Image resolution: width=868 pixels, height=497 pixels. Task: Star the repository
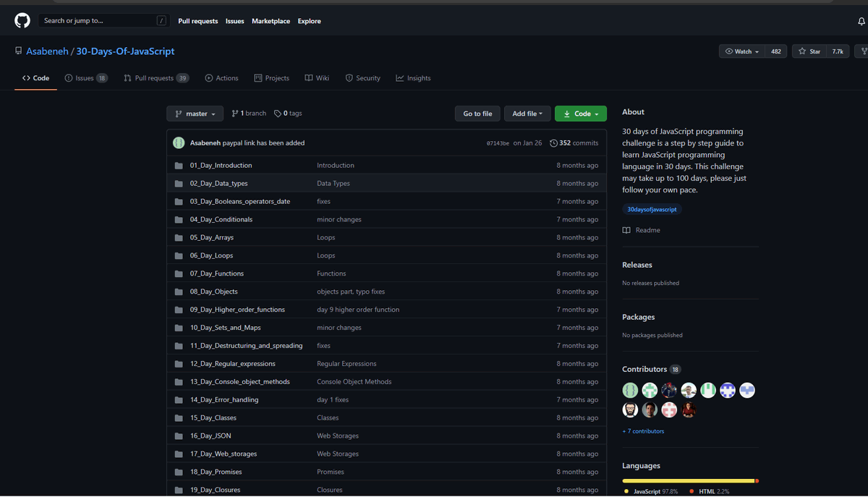click(x=810, y=51)
